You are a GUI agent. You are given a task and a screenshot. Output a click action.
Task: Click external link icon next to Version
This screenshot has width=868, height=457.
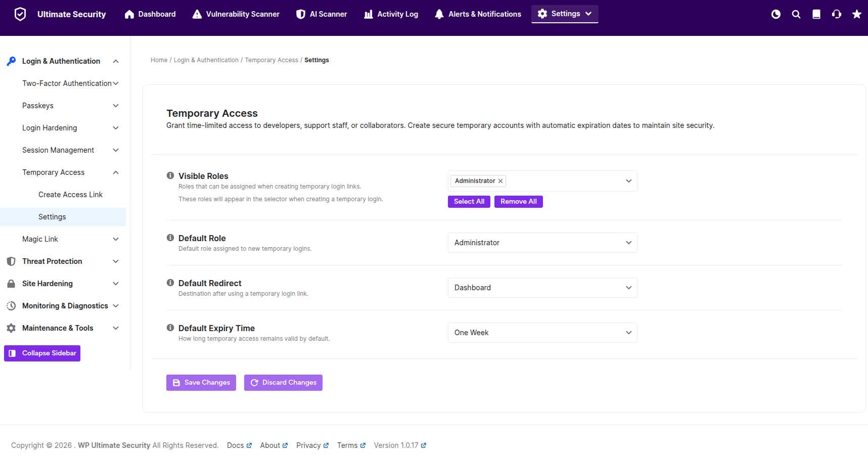(424, 445)
